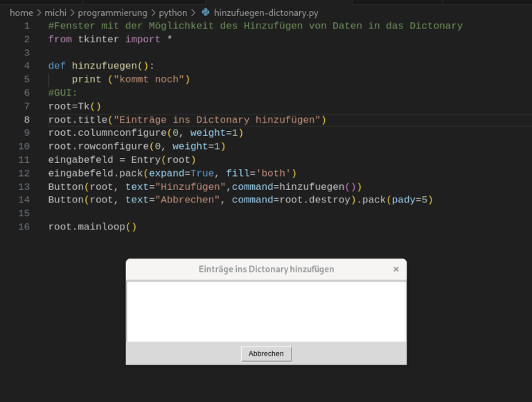Click line number 13 in the gutter
The image size is (532, 402).
point(24,186)
